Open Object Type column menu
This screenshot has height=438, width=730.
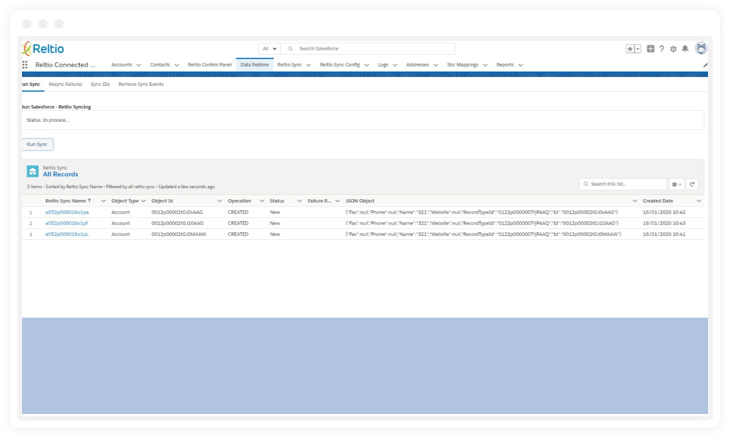tap(143, 201)
